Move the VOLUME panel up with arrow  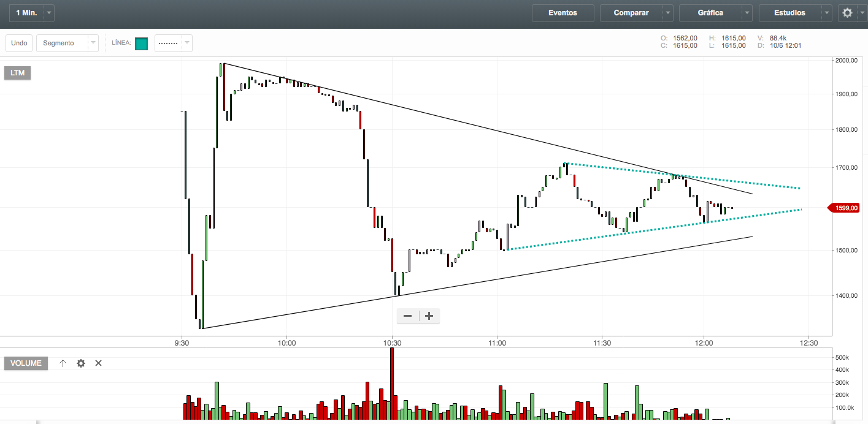click(63, 363)
